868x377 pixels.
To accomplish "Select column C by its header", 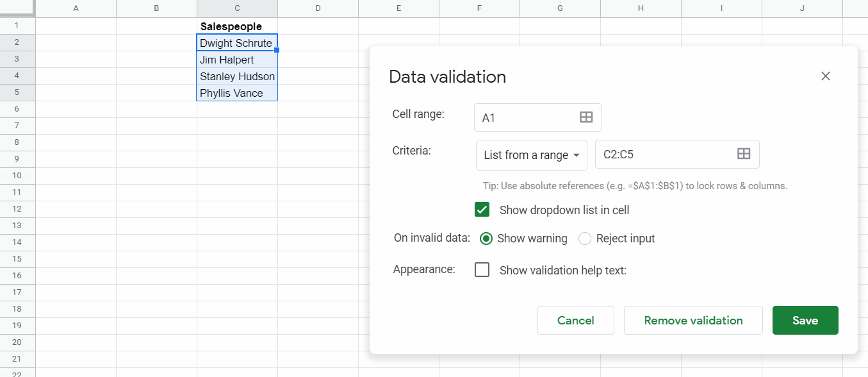I will click(237, 8).
